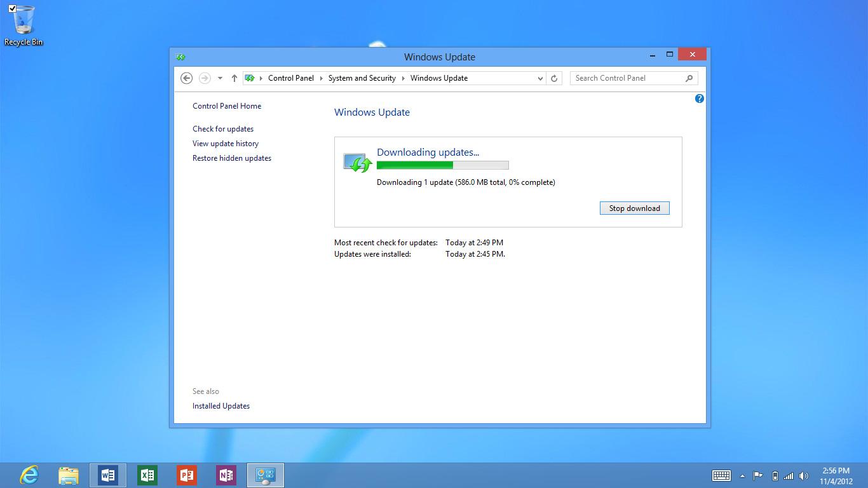Launch Internet Explorer from the taskbar
The width and height of the screenshot is (868, 488).
pyautogui.click(x=29, y=475)
